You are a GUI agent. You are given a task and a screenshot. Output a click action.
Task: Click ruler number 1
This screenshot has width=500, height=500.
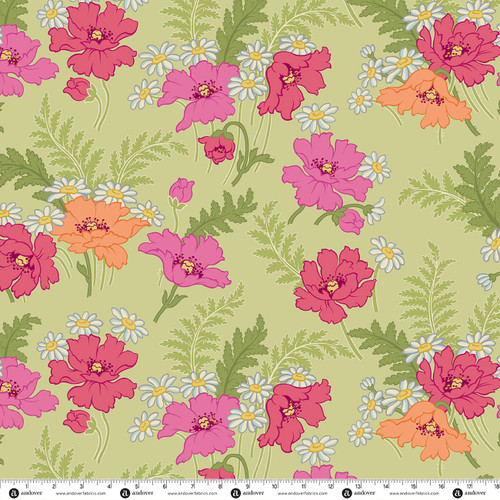(27, 487)
